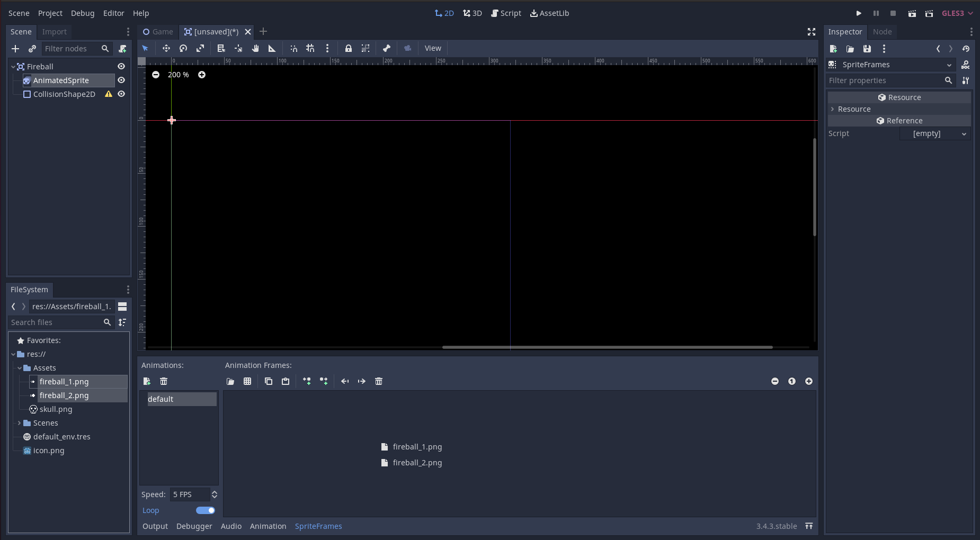980x540 pixels.
Task: Open the Project menu
Action: click(x=50, y=13)
